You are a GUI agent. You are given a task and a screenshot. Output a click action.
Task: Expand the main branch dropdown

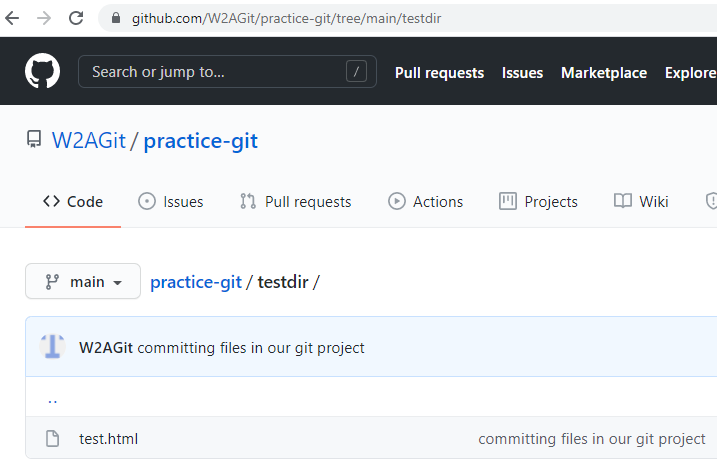[x=83, y=281]
